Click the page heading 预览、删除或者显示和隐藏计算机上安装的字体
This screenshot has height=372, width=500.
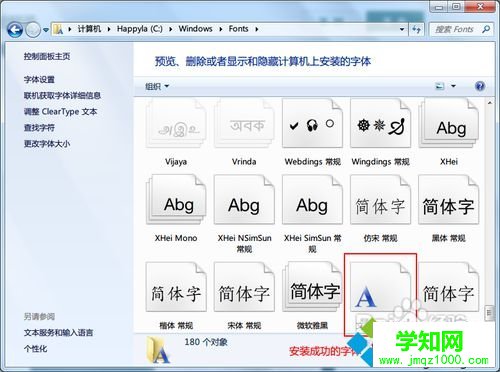[263, 61]
